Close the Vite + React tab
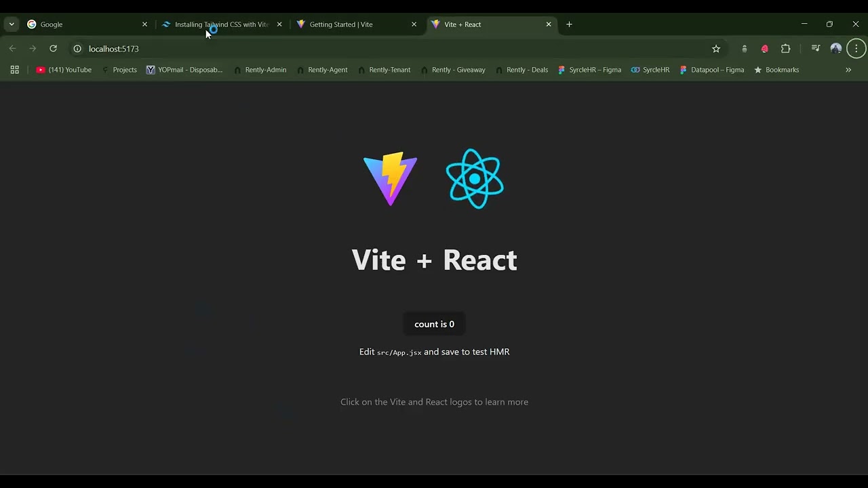The image size is (868, 488). pyautogui.click(x=549, y=24)
